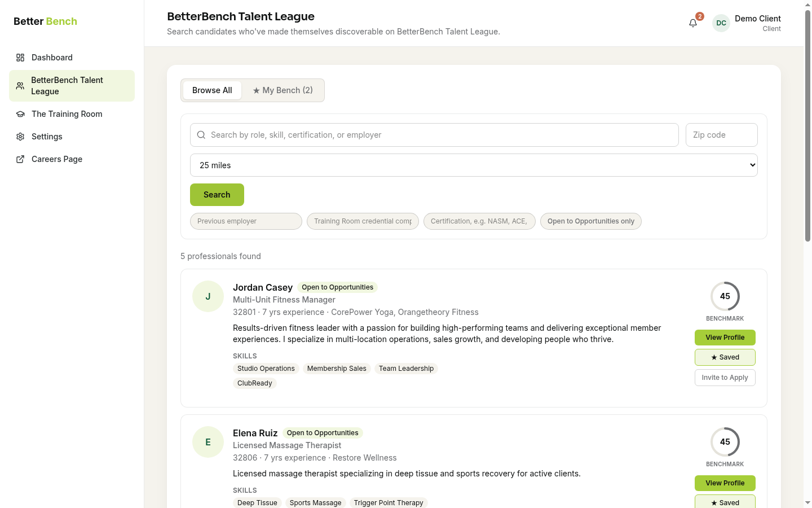
Task: Click the Careers Page external link icon
Action: coord(20,159)
